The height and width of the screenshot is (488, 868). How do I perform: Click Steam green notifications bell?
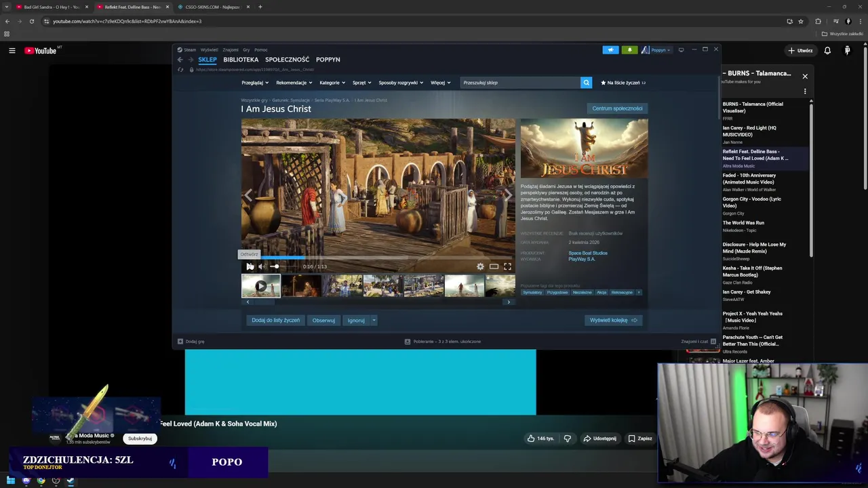(x=629, y=49)
